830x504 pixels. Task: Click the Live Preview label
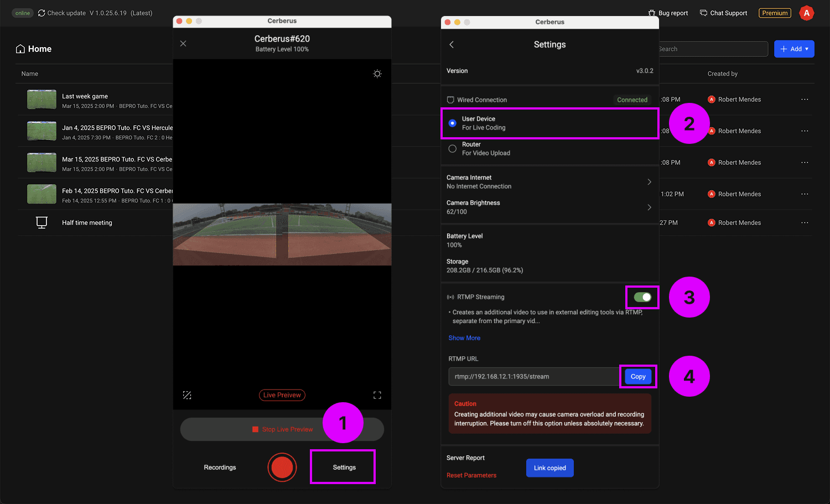click(282, 395)
